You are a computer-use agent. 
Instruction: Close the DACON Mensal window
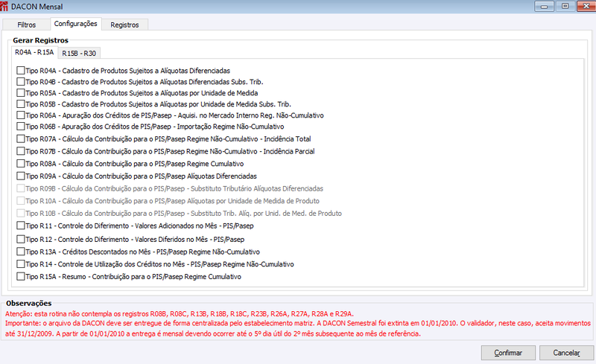586,7
